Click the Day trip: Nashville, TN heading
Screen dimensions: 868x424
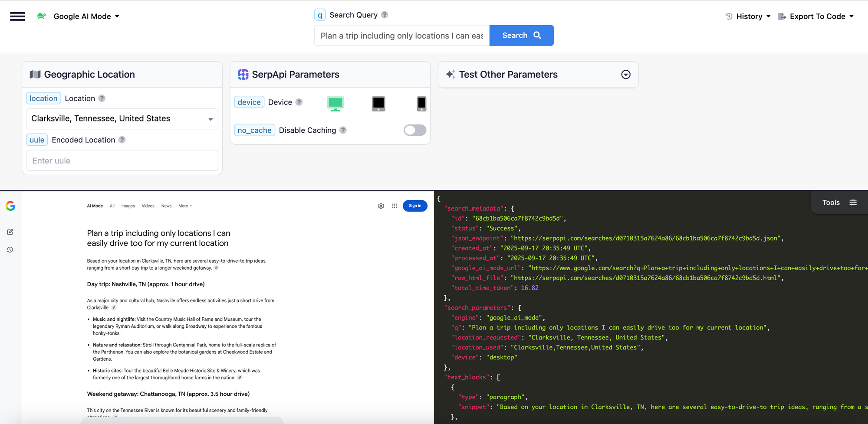tap(146, 284)
